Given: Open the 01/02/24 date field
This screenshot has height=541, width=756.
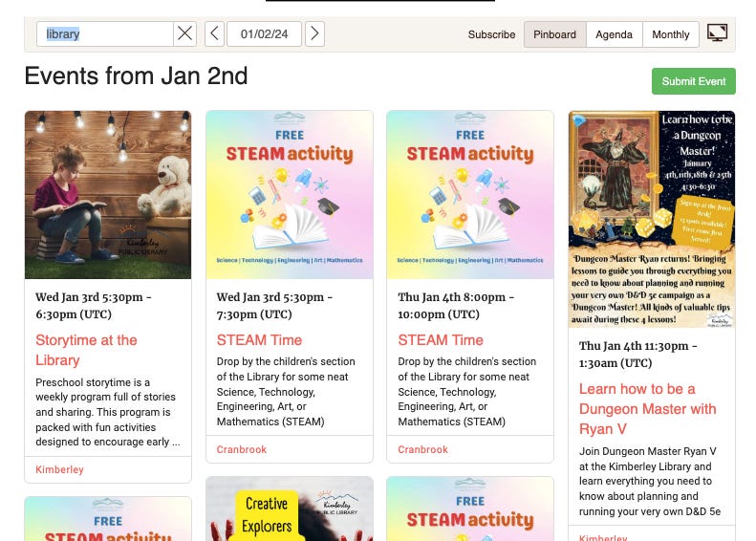Looking at the screenshot, I should (264, 33).
